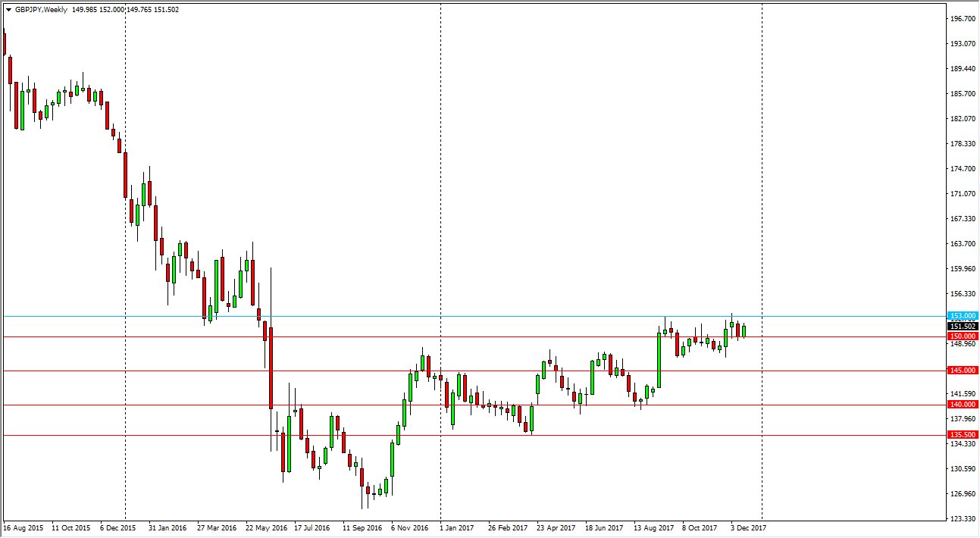The image size is (980, 538).
Task: Click the 3 Dec 2017 date label
Action: [748, 527]
